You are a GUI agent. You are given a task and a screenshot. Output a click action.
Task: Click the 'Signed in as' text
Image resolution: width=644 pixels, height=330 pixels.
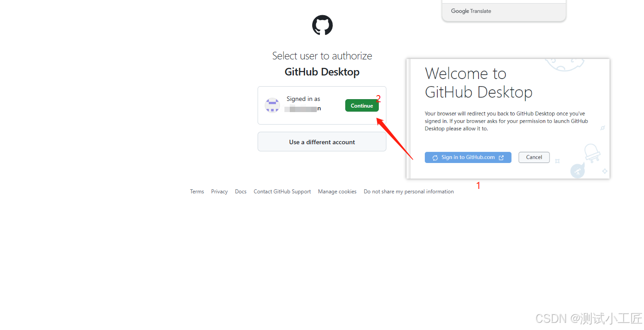[303, 99]
